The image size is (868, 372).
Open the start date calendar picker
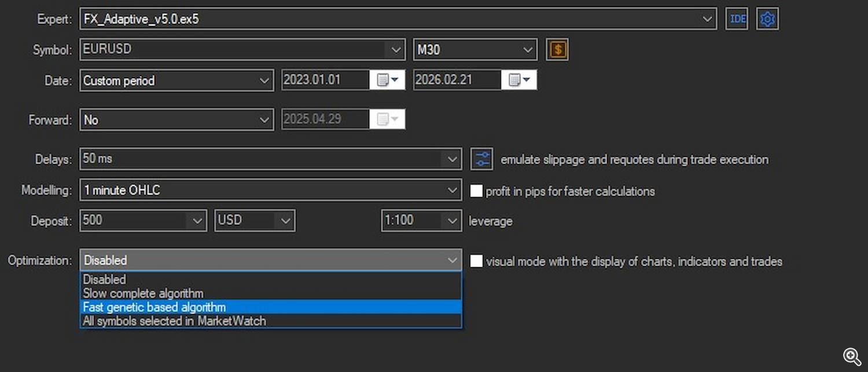click(388, 80)
